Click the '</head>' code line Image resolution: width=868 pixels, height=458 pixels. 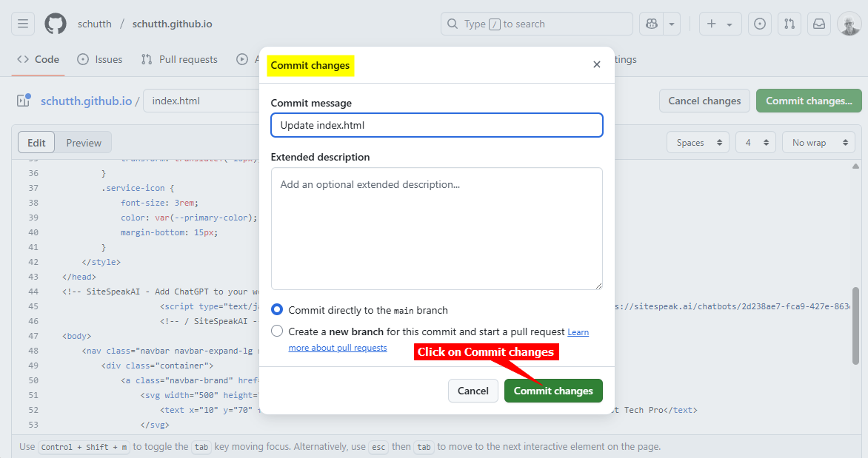tap(79, 277)
